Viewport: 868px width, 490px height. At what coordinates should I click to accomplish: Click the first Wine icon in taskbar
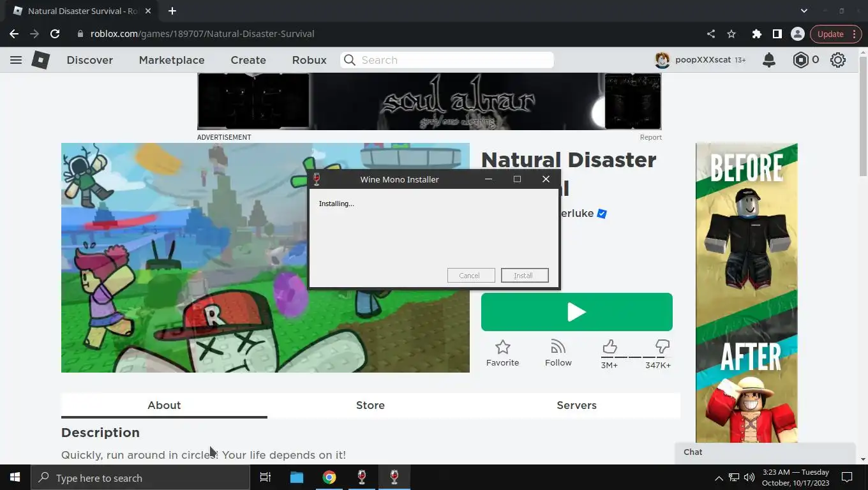pyautogui.click(x=362, y=477)
